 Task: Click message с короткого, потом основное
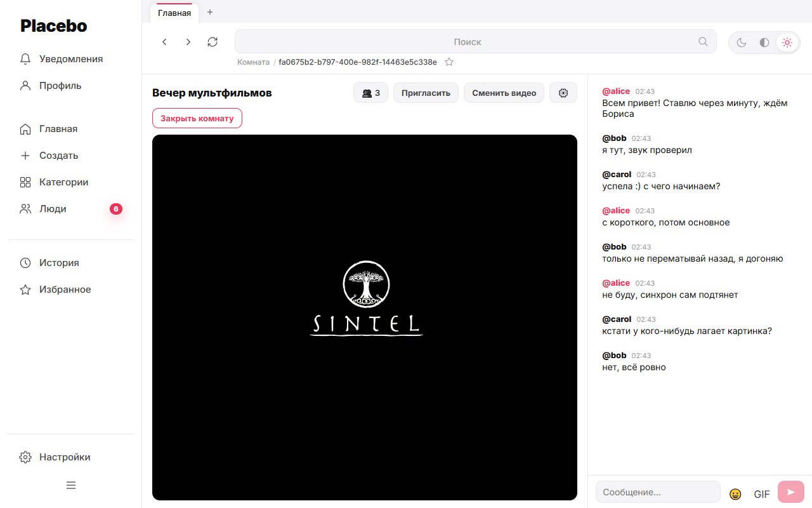point(666,222)
